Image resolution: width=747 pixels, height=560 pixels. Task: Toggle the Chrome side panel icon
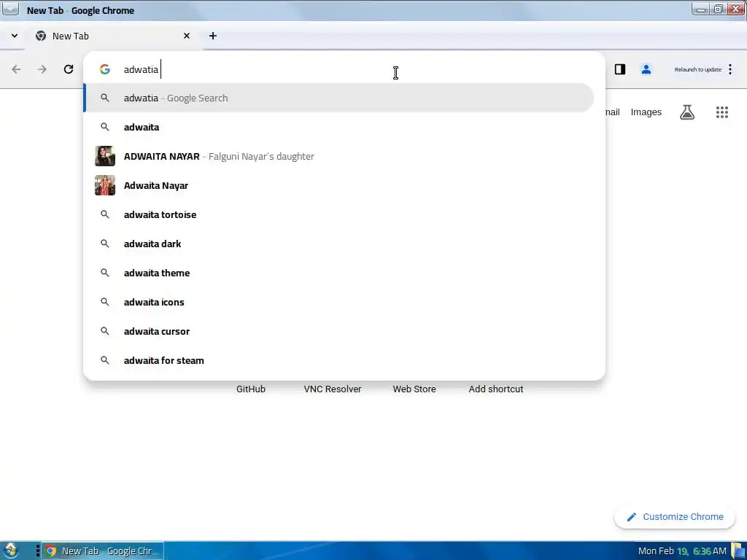[x=620, y=69]
